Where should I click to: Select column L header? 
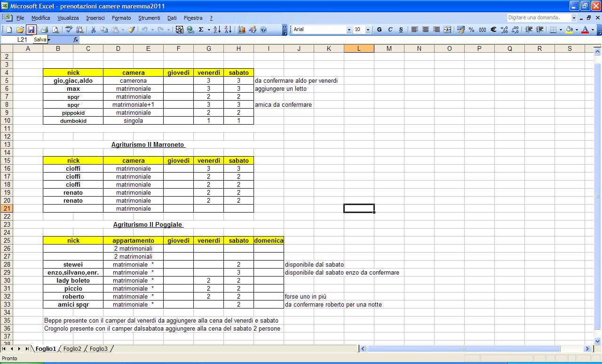(359, 48)
